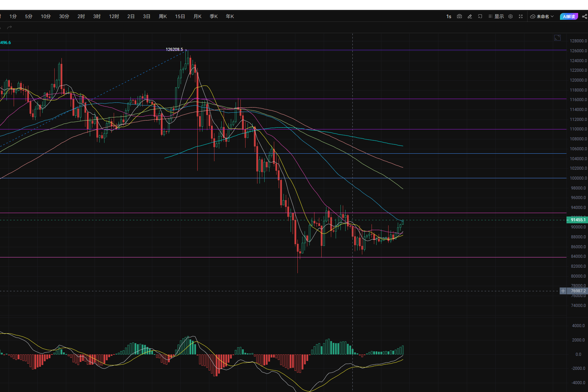Choose the 月K monthly timeframe

pyautogui.click(x=197, y=16)
